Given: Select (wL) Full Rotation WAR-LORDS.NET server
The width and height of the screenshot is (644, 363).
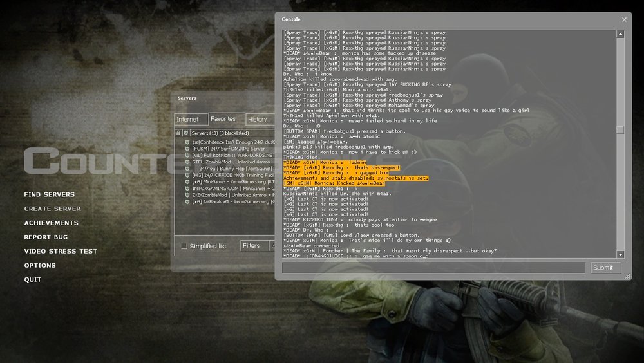Looking at the screenshot, I should tap(233, 155).
